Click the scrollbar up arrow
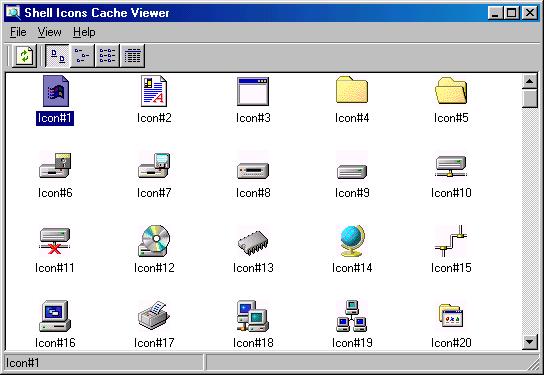544x375 pixels. coord(529,82)
